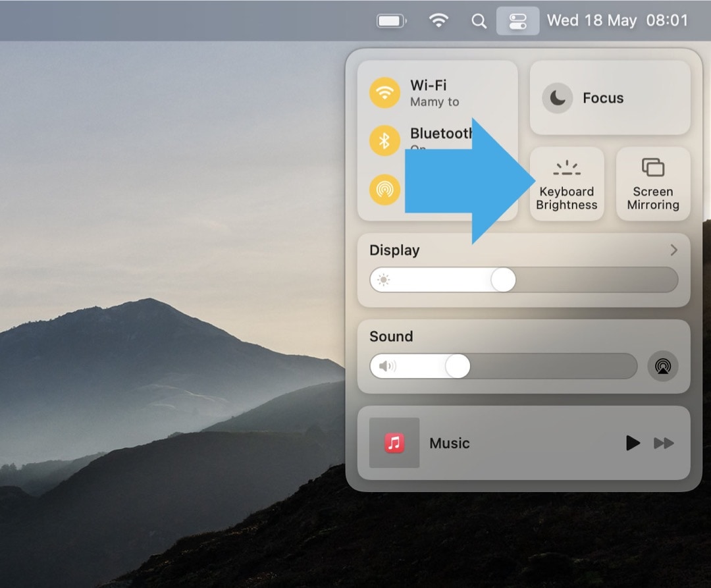Click the Display section label

(394, 250)
